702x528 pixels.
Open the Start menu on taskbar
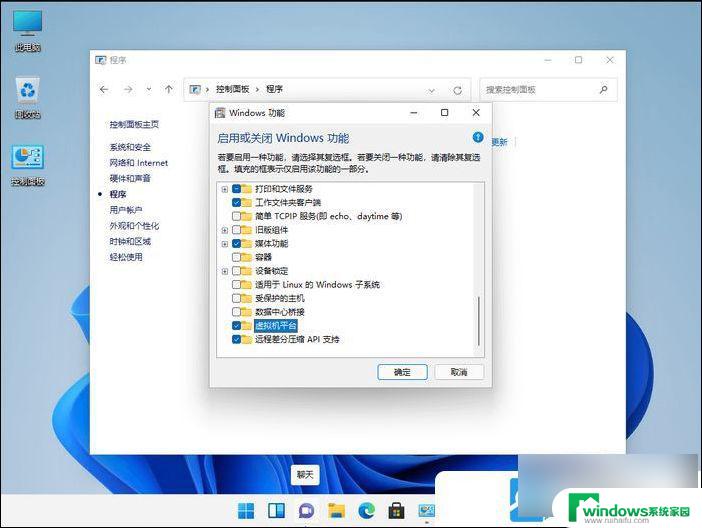[246, 511]
